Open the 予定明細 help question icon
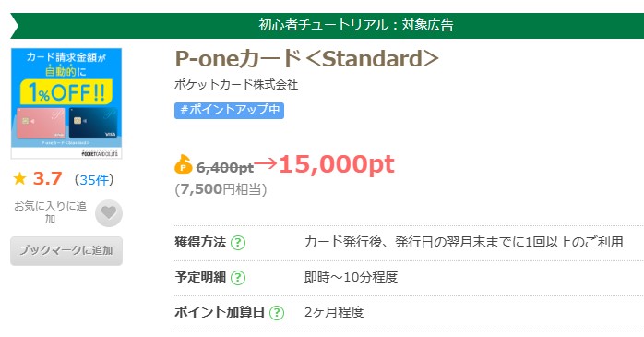This screenshot has width=644, height=337. (238, 278)
